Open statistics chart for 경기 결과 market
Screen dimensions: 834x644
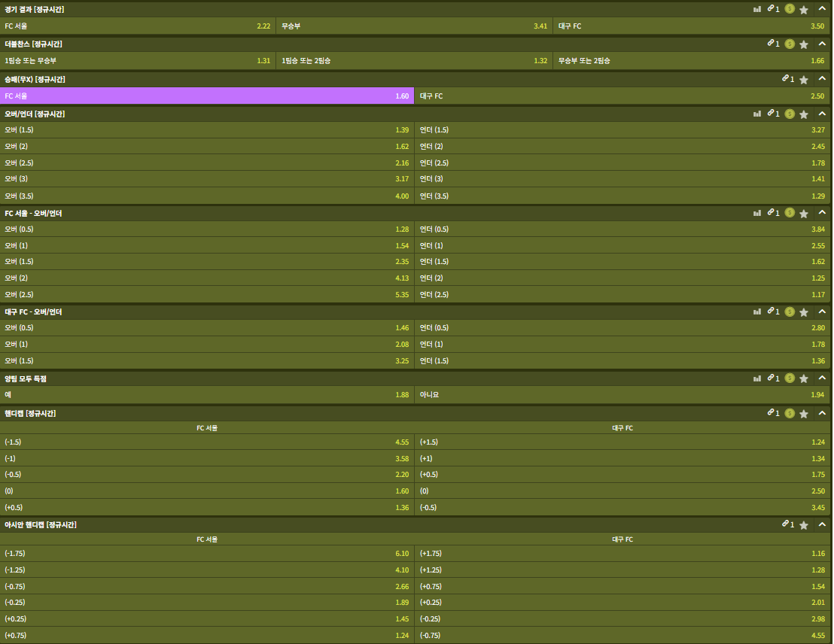point(756,9)
